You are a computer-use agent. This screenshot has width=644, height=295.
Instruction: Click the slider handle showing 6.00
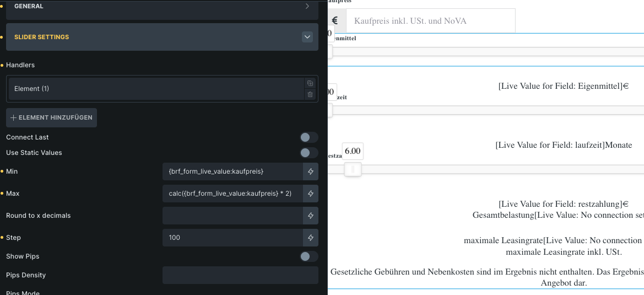tap(353, 169)
